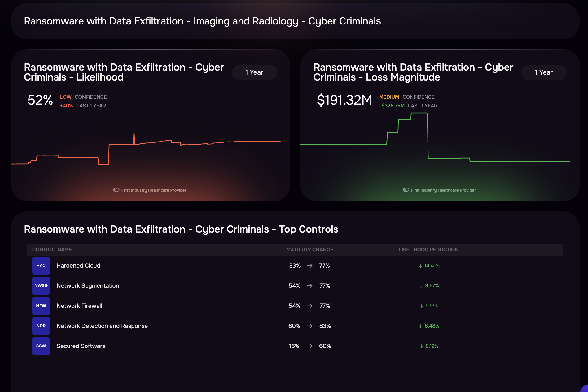Open the 1 Year dropdown on the Loss Magnitude chart

click(543, 72)
